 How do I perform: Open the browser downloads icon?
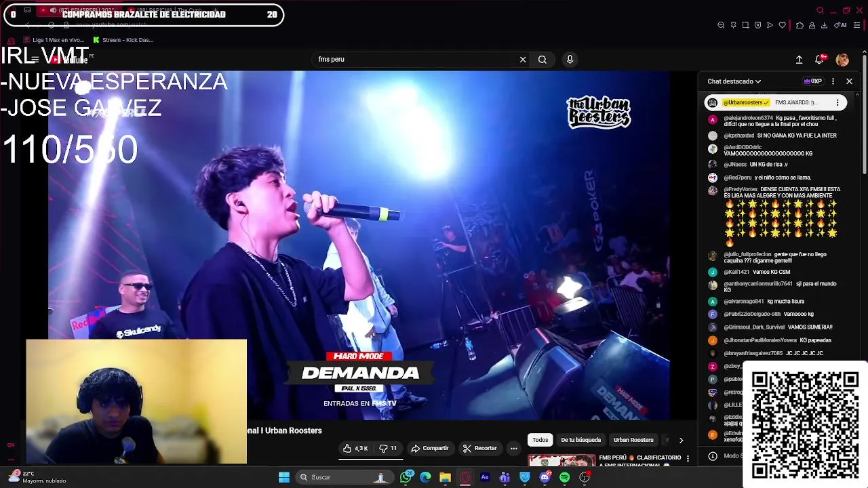click(824, 25)
